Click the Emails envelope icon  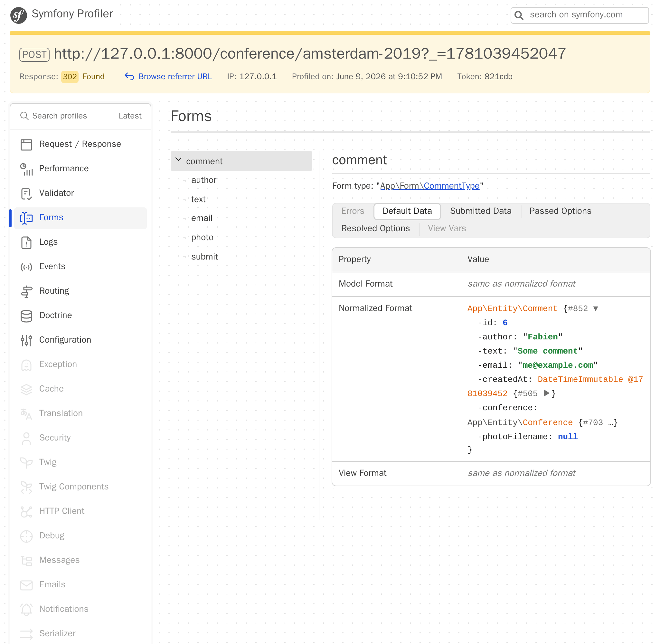click(26, 585)
